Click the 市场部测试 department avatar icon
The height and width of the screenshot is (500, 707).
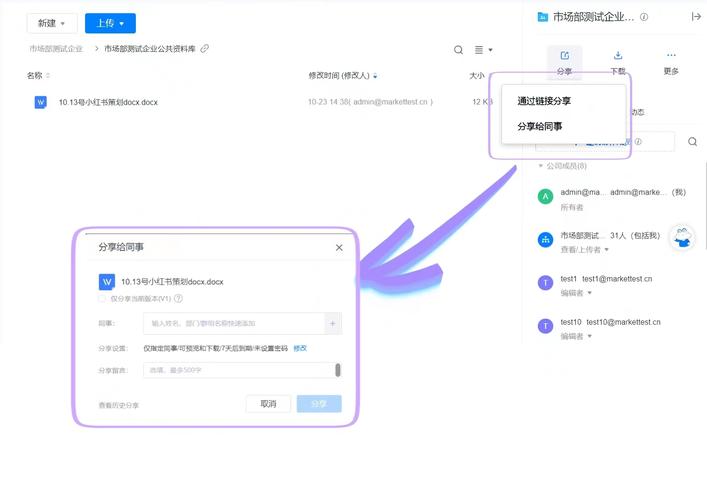(545, 239)
